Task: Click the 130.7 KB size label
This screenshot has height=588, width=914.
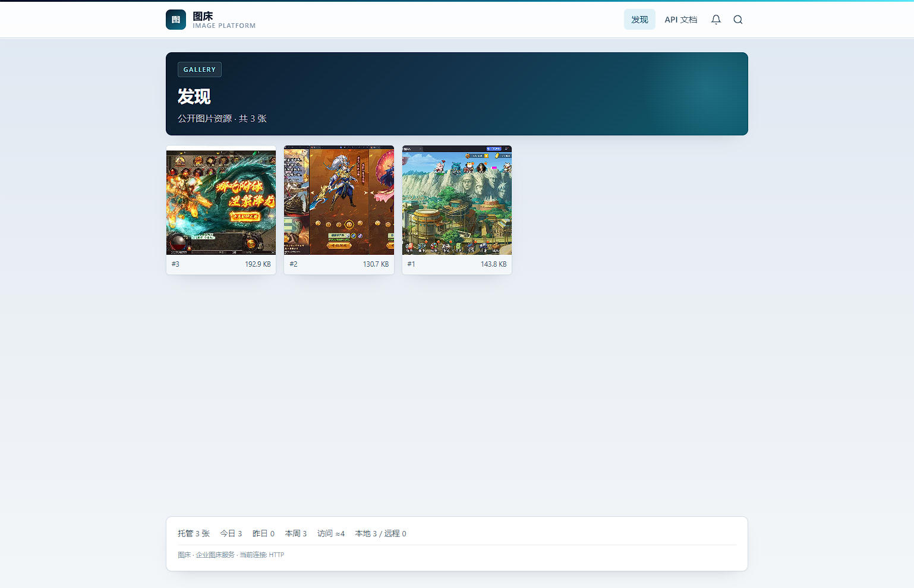Action: click(x=376, y=264)
